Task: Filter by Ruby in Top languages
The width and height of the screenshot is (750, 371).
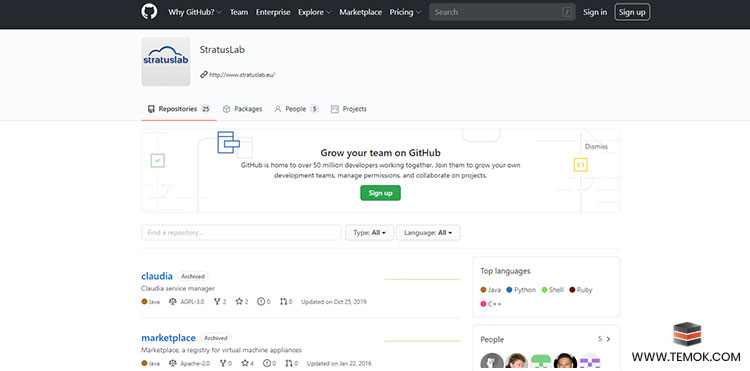Action: tap(581, 290)
